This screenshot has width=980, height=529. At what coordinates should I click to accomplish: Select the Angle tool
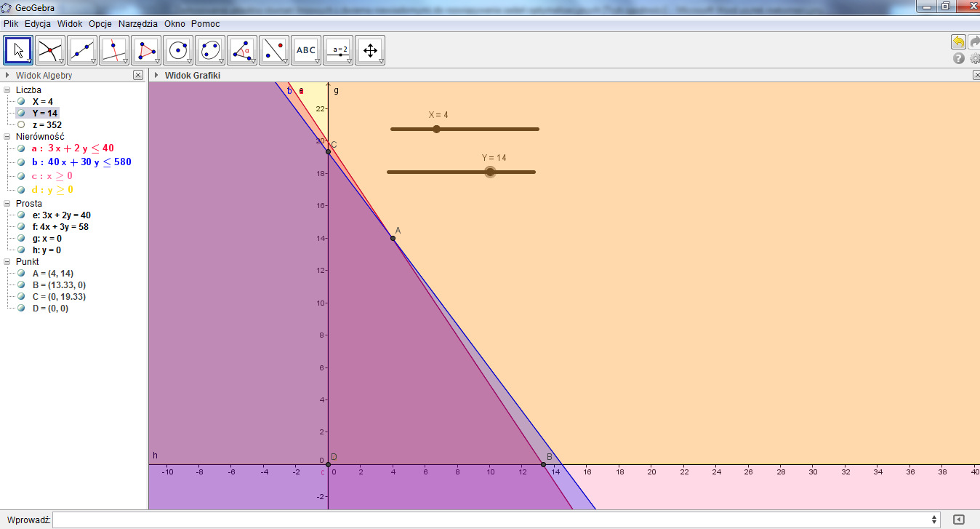pyautogui.click(x=242, y=50)
